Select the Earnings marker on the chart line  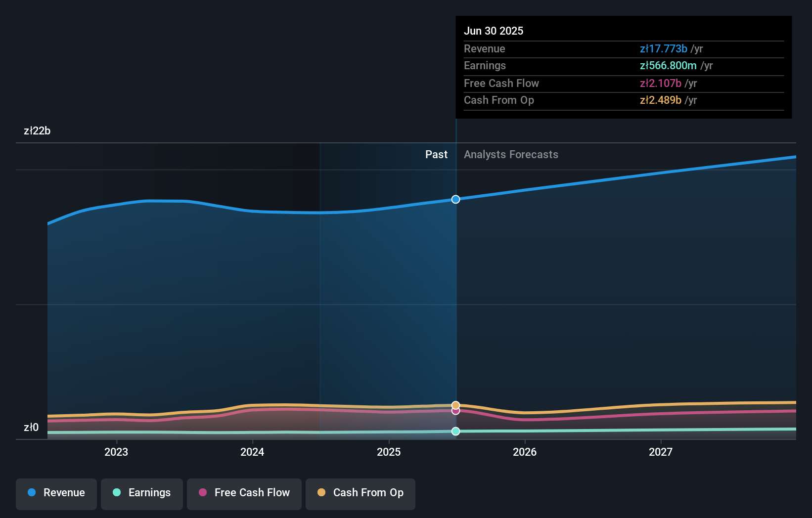coord(455,432)
